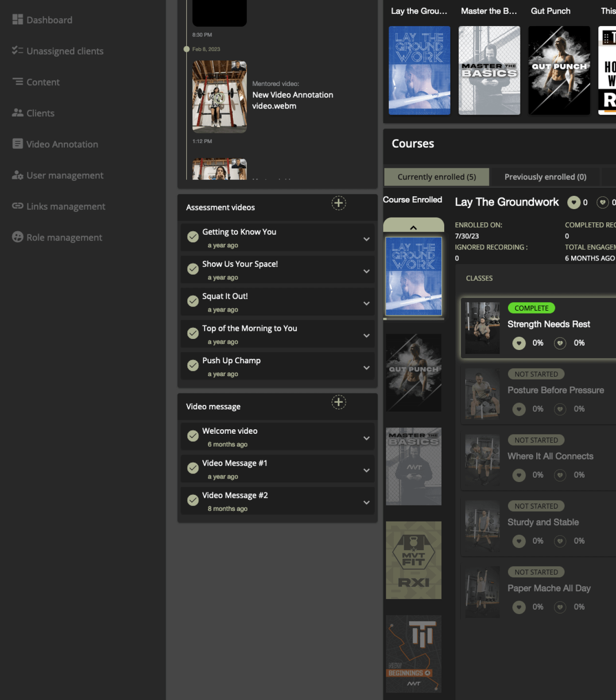
Task: Click check icon beside Top of the Morning to You
Action: [x=193, y=333]
